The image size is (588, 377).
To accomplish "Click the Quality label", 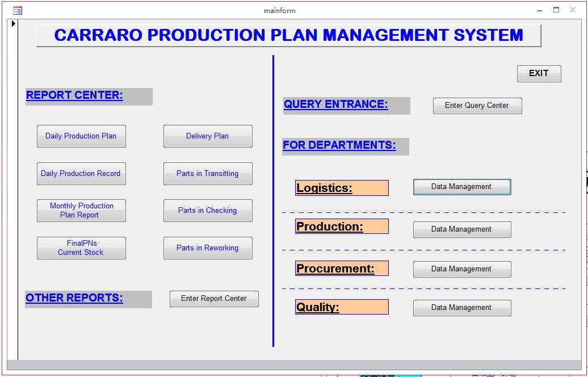I will (342, 307).
